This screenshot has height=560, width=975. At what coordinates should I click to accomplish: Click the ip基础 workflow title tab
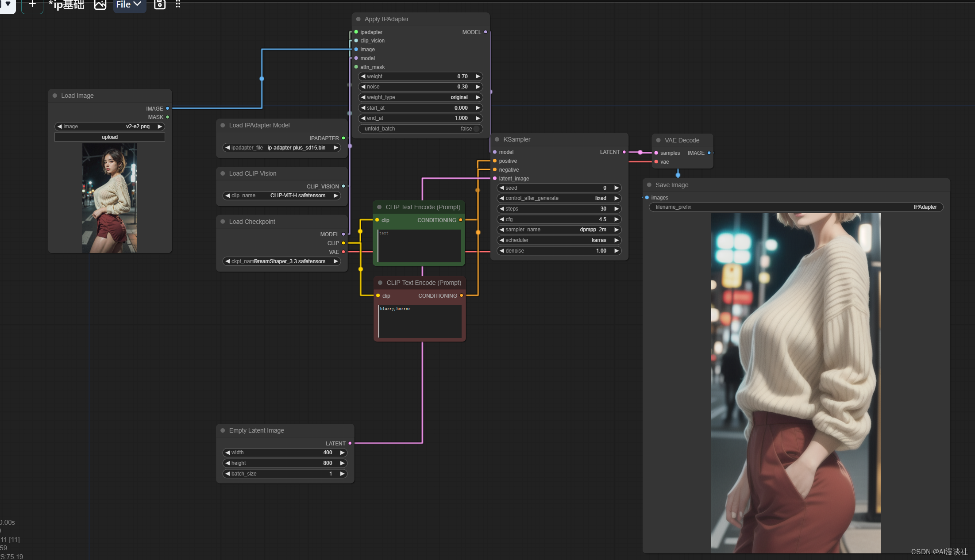coord(66,4)
